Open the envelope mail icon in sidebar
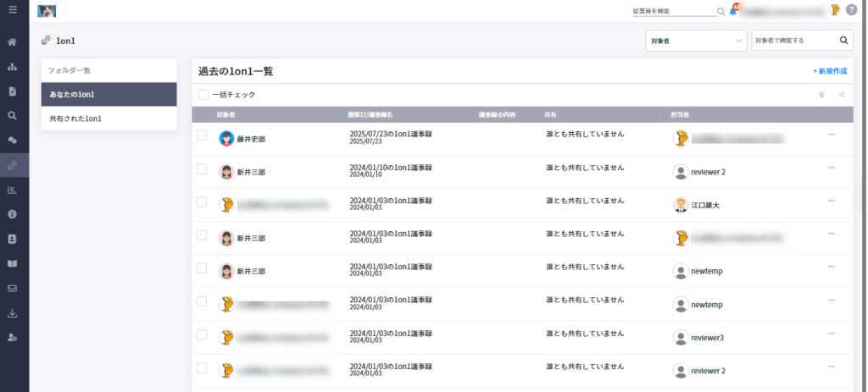The width and height of the screenshot is (868, 392). [x=12, y=288]
